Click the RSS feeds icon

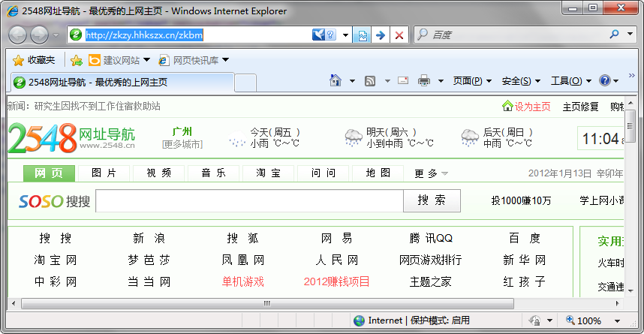click(370, 81)
